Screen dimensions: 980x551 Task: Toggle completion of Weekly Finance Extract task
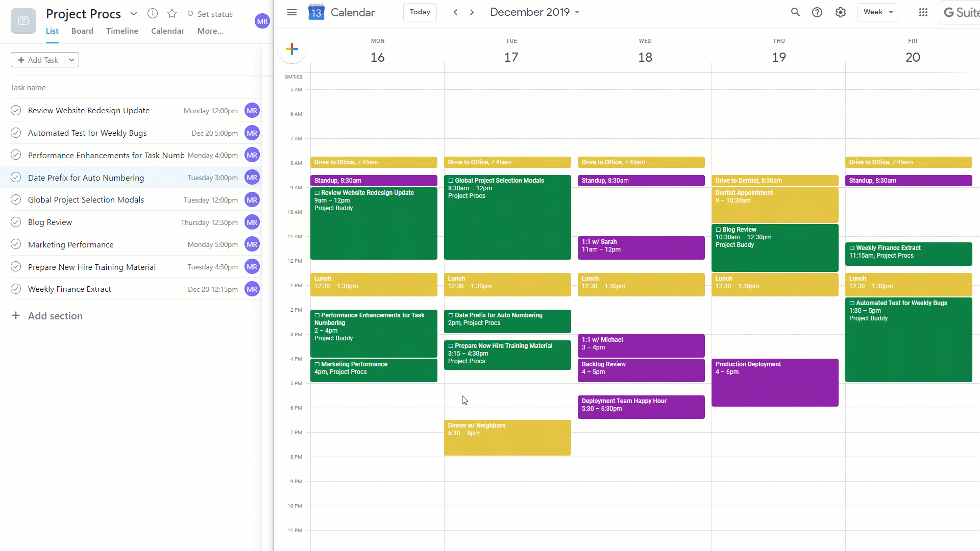[x=15, y=289]
